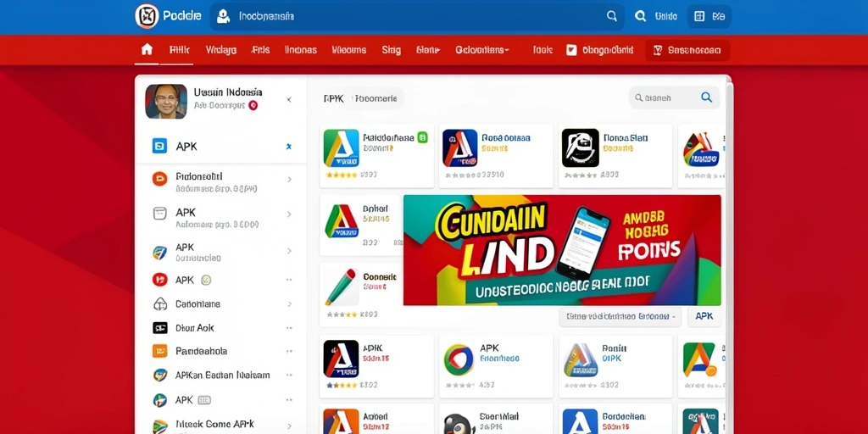Click the black icon beside Dion Aok

tap(159, 328)
